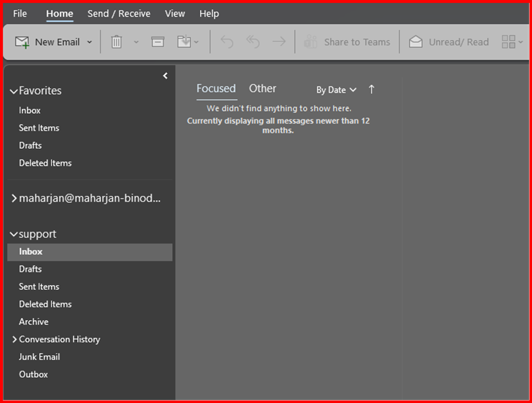Screen dimensions: 532x403
Task: Click the Archive box icon
Action: point(158,42)
